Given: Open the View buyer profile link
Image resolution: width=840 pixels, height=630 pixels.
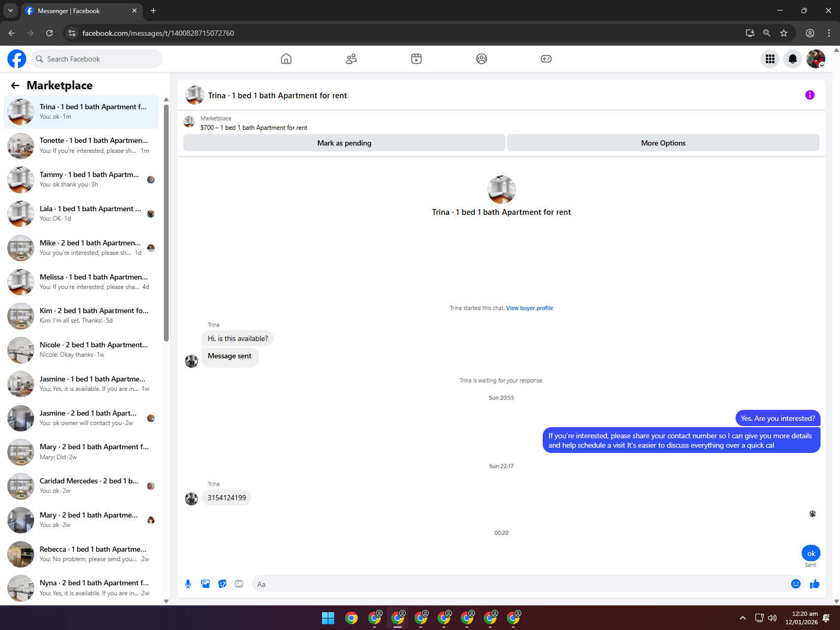Looking at the screenshot, I should click(x=530, y=308).
